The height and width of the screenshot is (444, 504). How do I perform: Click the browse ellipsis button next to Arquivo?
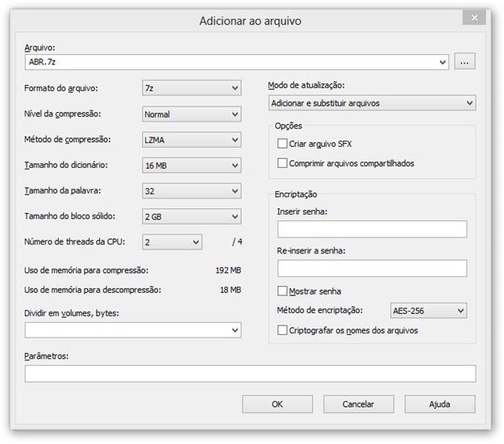pos(464,62)
